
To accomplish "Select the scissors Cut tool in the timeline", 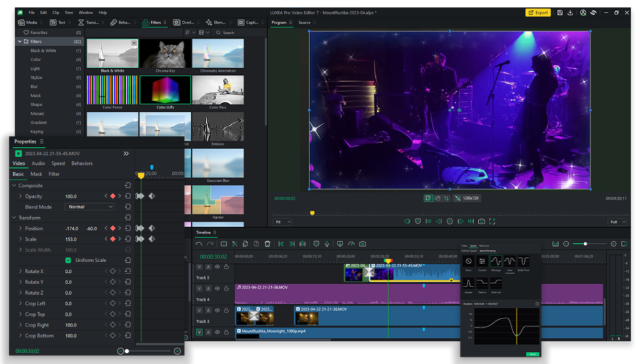I will pyautogui.click(x=235, y=243).
